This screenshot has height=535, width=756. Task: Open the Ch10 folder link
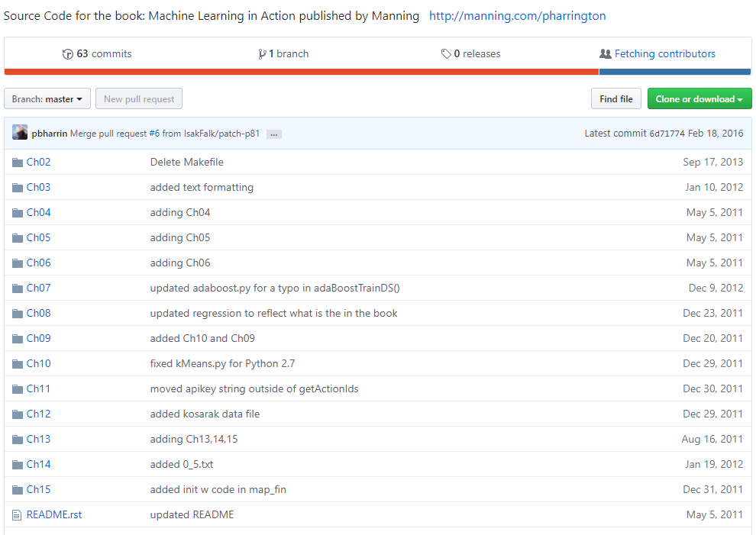coord(39,363)
